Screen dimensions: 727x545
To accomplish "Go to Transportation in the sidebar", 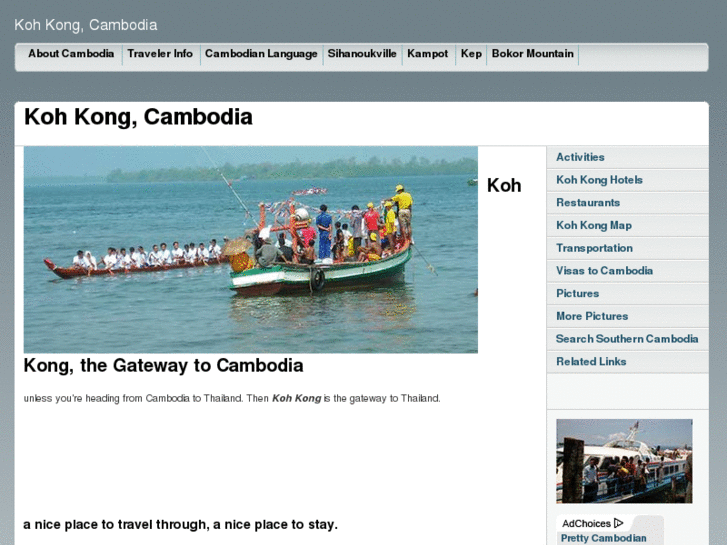I will tap(594, 248).
